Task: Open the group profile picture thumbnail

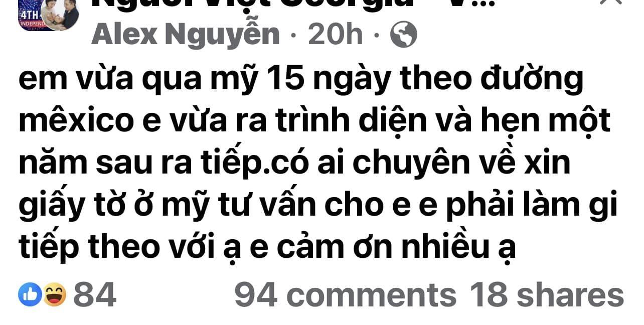Action: tap(48, 15)
